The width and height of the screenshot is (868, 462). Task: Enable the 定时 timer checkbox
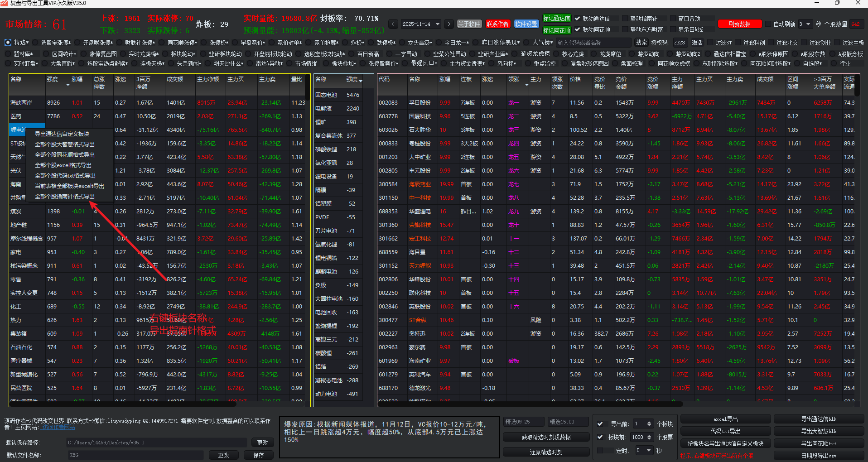[x=600, y=451]
